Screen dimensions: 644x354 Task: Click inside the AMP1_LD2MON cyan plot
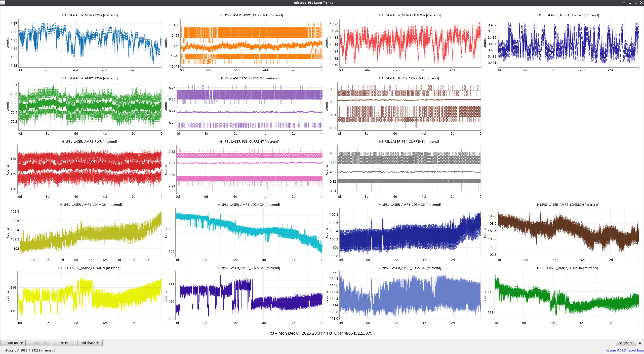click(249, 232)
